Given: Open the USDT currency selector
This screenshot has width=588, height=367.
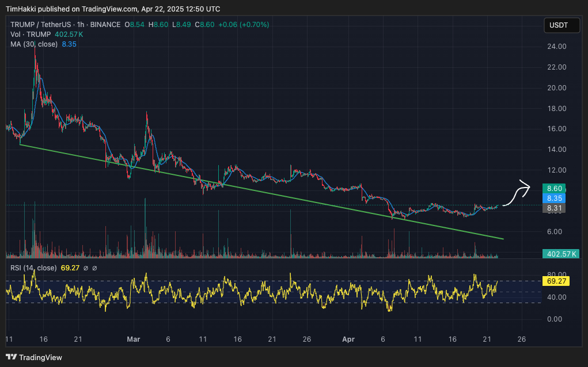Looking at the screenshot, I should (x=562, y=25).
